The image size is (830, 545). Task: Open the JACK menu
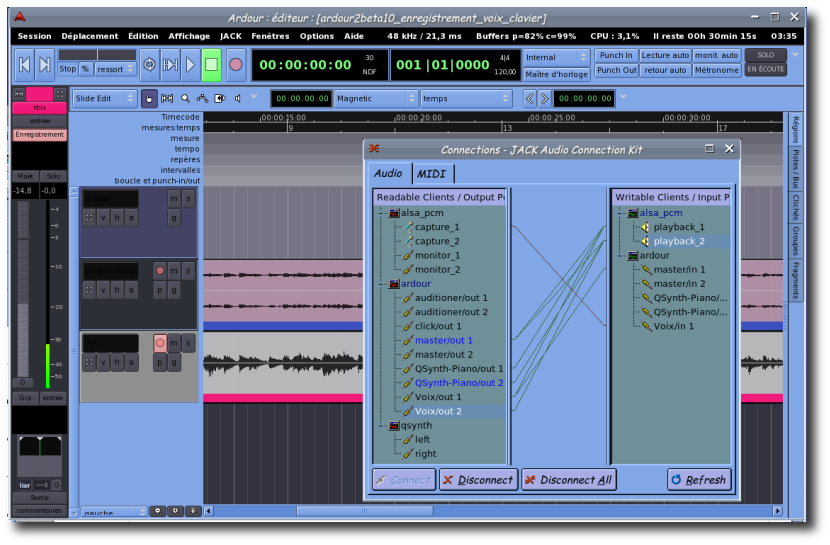pos(231,36)
